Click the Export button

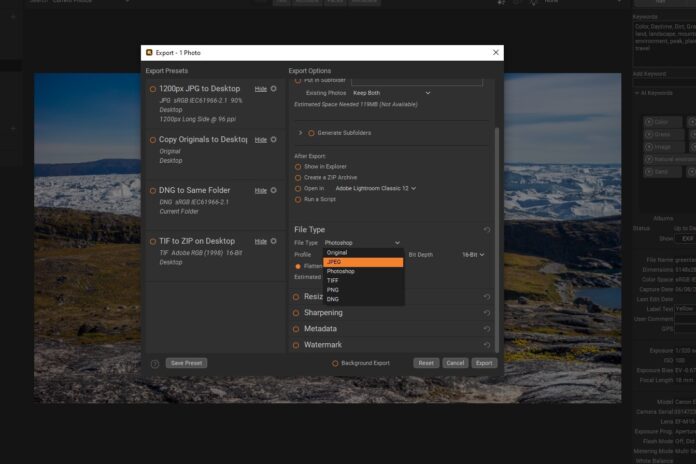click(484, 363)
